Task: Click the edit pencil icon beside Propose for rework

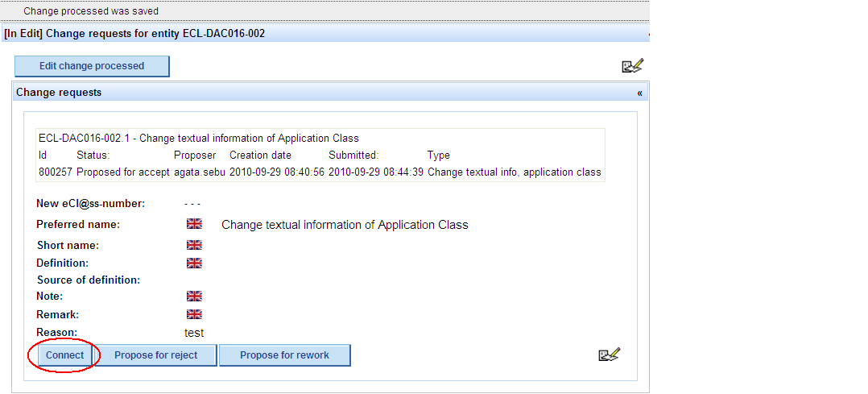Action: [x=609, y=355]
